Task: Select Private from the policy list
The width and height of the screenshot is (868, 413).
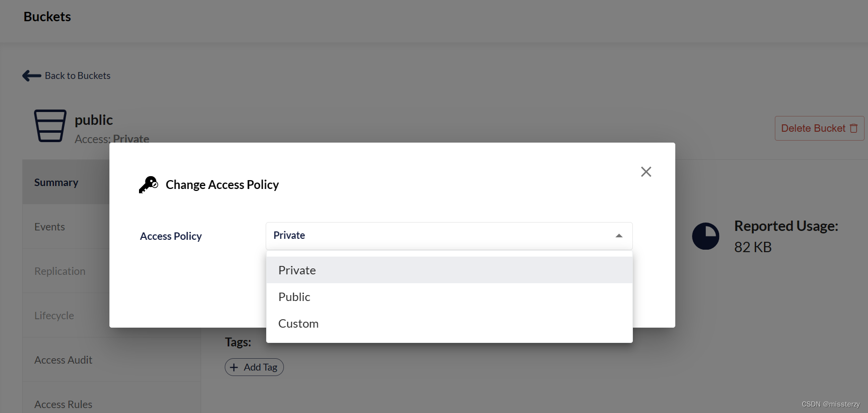Action: point(297,270)
